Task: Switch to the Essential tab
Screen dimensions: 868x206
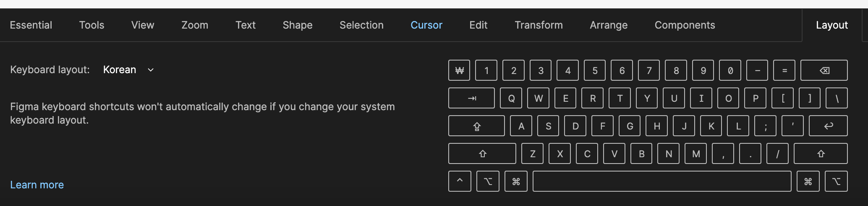Action: click(31, 25)
